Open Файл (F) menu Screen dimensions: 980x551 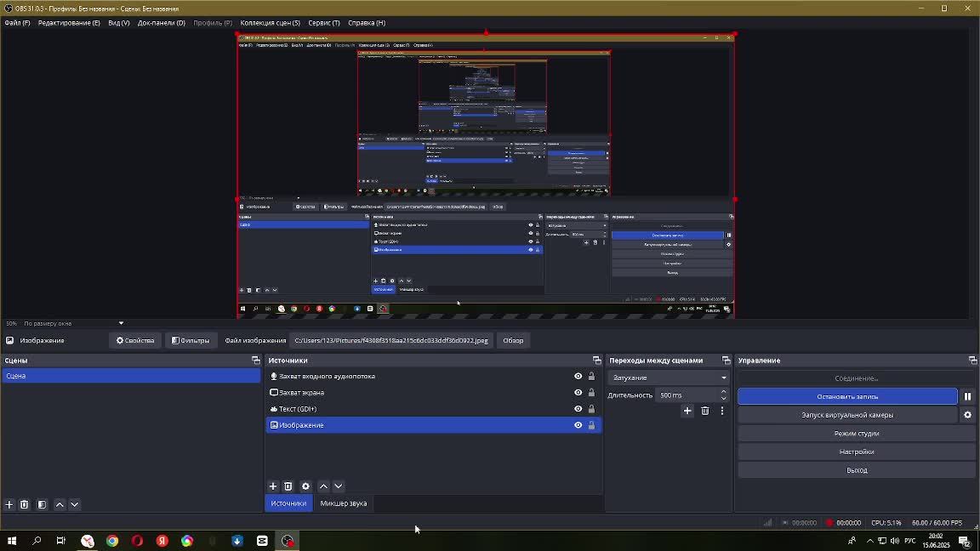click(x=17, y=22)
